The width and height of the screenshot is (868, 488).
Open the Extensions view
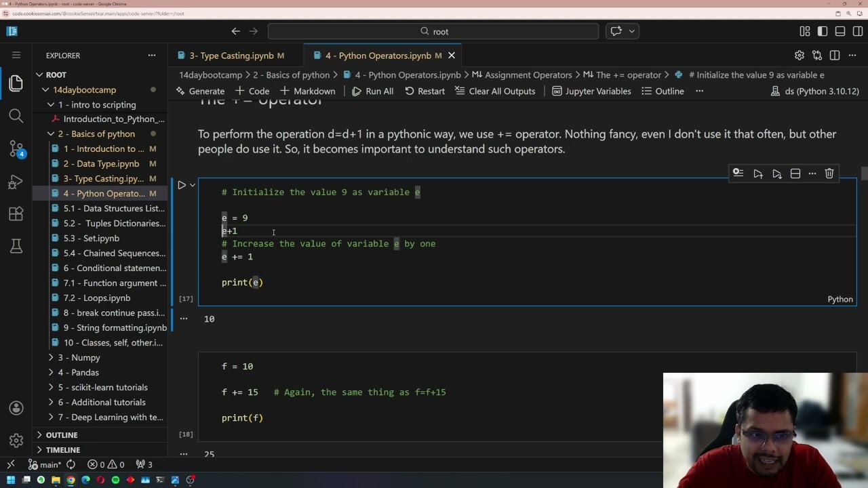pos(16,214)
